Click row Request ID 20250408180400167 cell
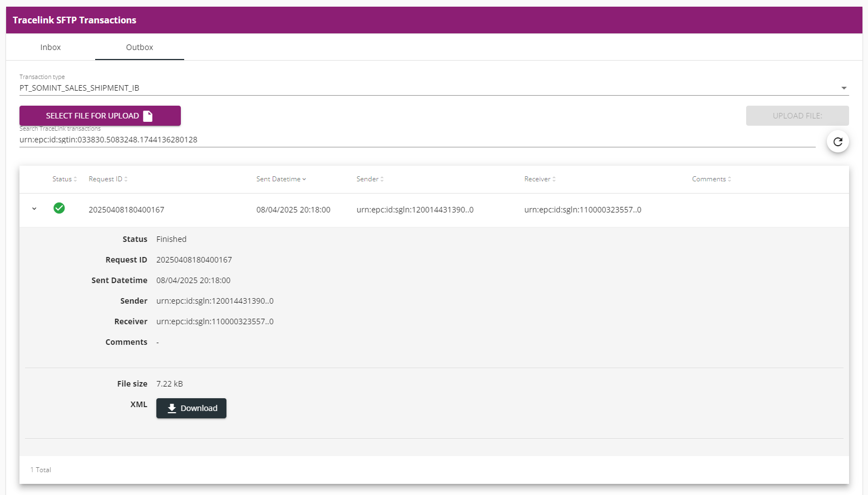The image size is (868, 495). pos(126,210)
